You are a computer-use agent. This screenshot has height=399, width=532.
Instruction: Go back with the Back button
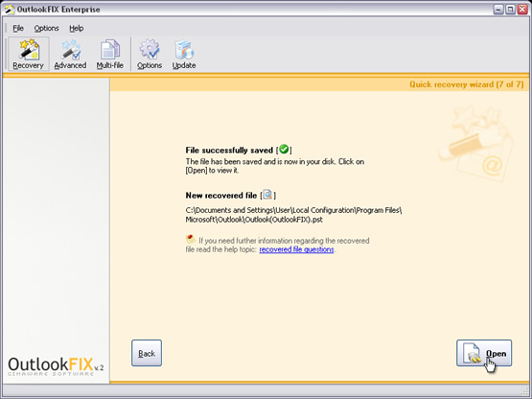tap(147, 353)
